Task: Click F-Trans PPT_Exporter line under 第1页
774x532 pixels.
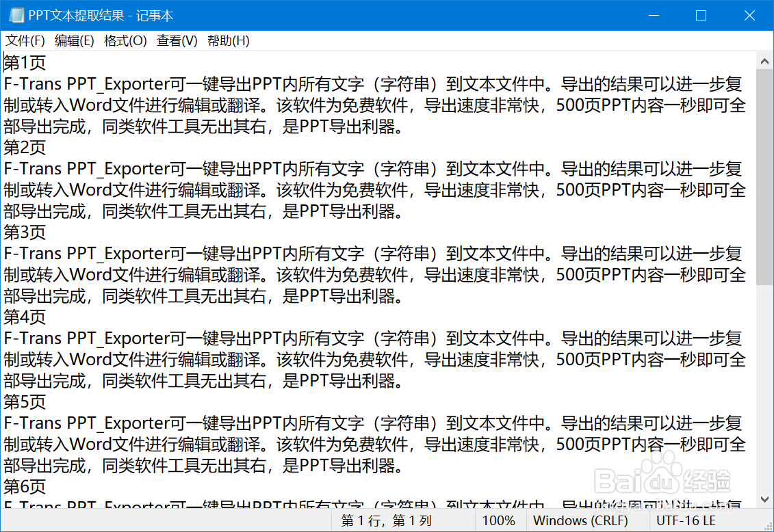Action: point(373,84)
